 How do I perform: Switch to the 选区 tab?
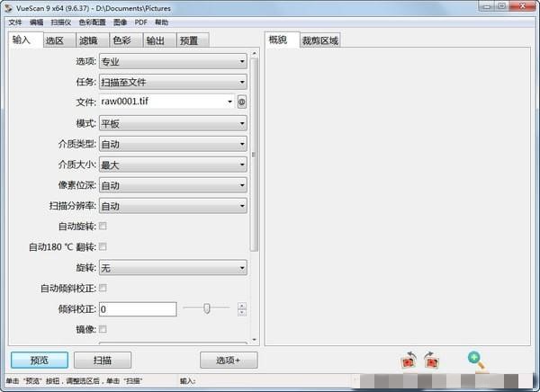pyautogui.click(x=59, y=40)
